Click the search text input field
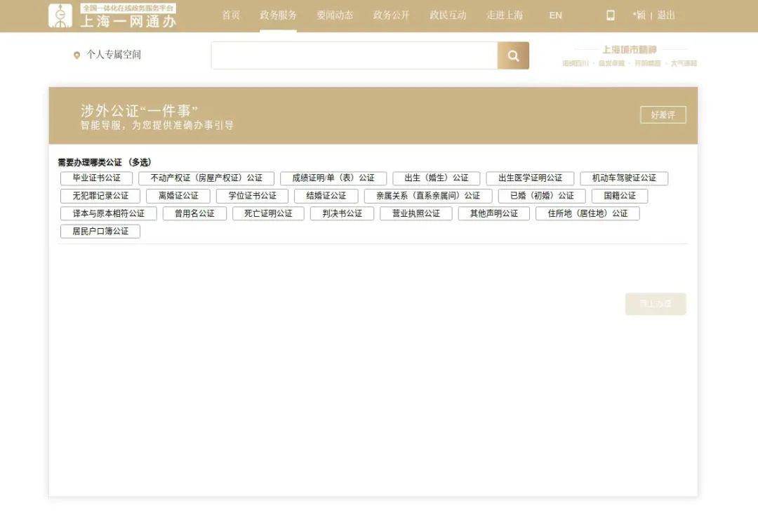758x532 pixels. [x=354, y=56]
